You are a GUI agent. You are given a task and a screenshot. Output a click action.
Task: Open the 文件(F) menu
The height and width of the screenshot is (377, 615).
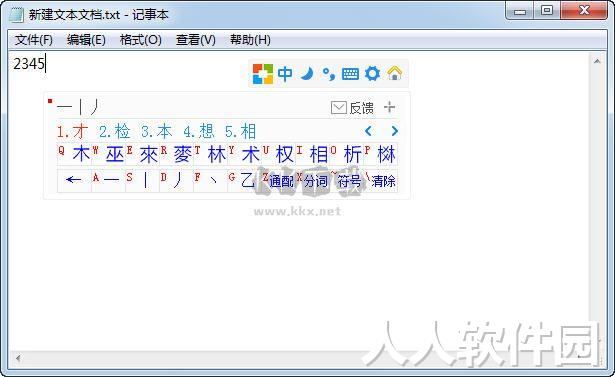pos(34,40)
